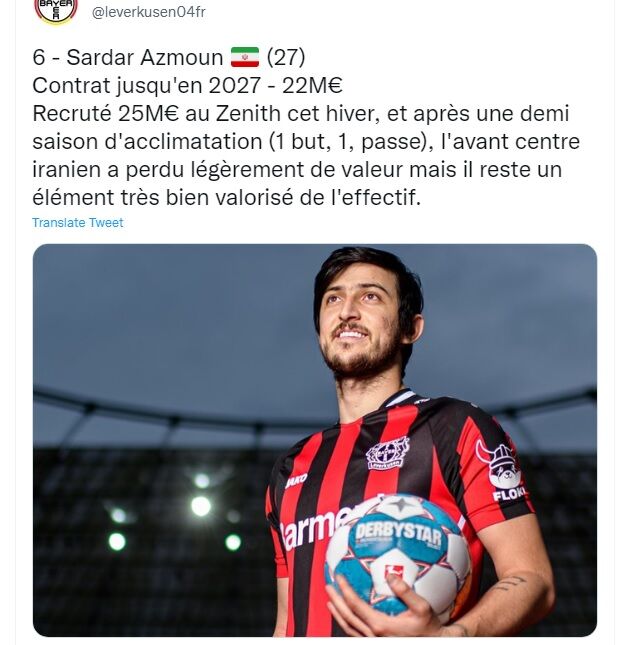643x645 pixels.
Task: Click the brightest stadium floodlight in photo
Action: tap(201, 506)
